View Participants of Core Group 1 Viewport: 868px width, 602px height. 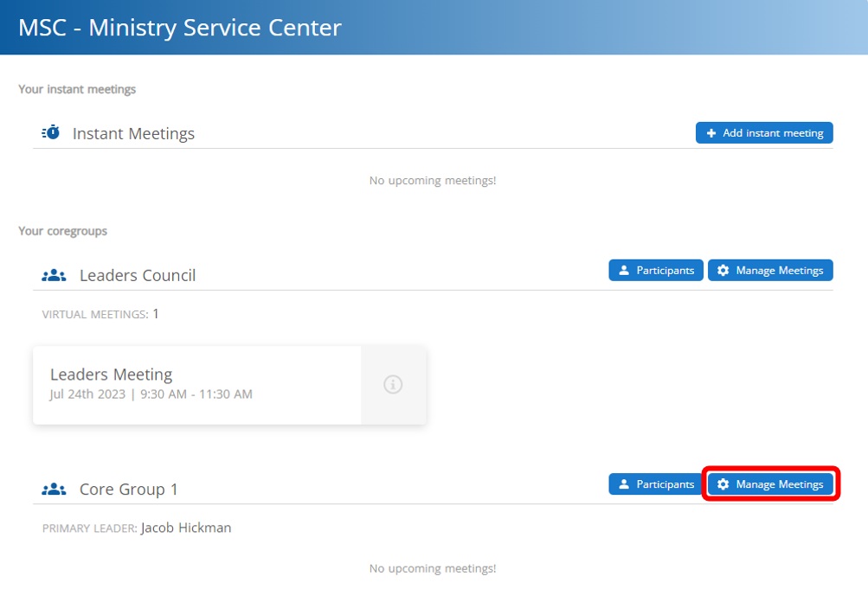coord(656,484)
